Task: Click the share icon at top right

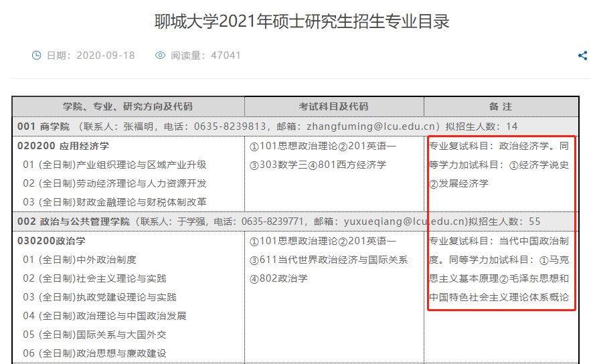Action: click(x=582, y=56)
